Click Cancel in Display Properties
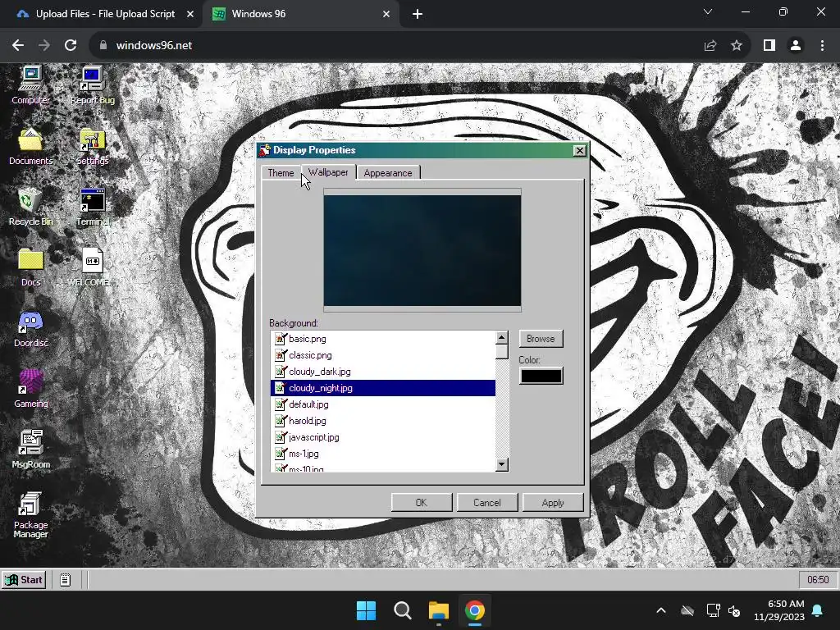The width and height of the screenshot is (840, 630). point(487,503)
